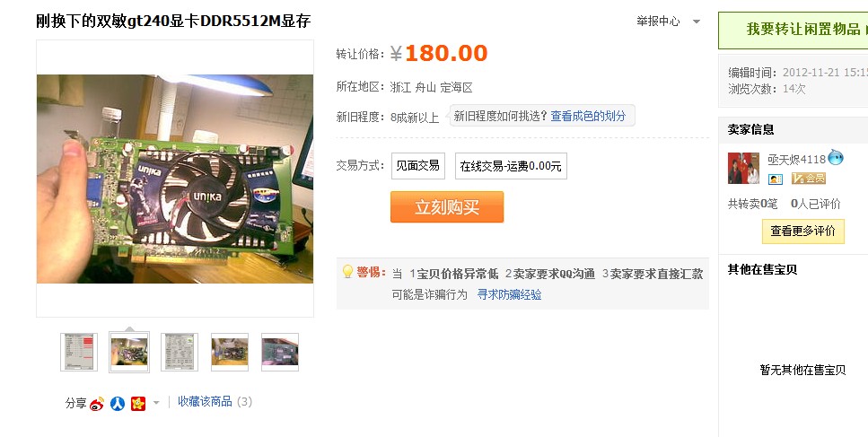Open the seller's avatar photo
Image resolution: width=868 pixels, height=437 pixels.
pyautogui.click(x=743, y=168)
